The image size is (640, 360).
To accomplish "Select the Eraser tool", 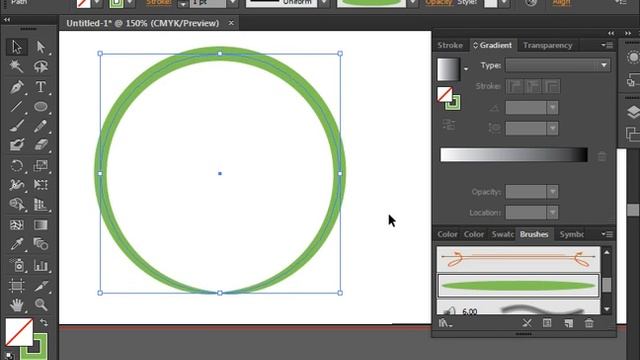I will pyautogui.click(x=40, y=145).
